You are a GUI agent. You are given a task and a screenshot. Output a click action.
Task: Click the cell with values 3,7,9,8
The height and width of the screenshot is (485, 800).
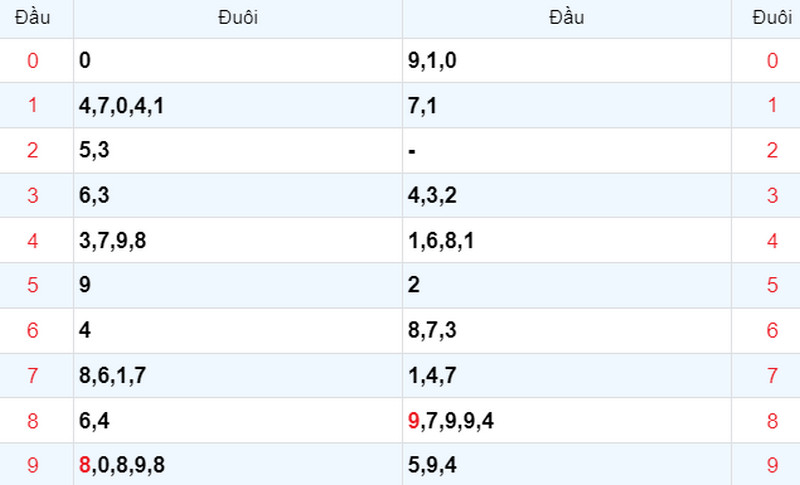(x=238, y=240)
